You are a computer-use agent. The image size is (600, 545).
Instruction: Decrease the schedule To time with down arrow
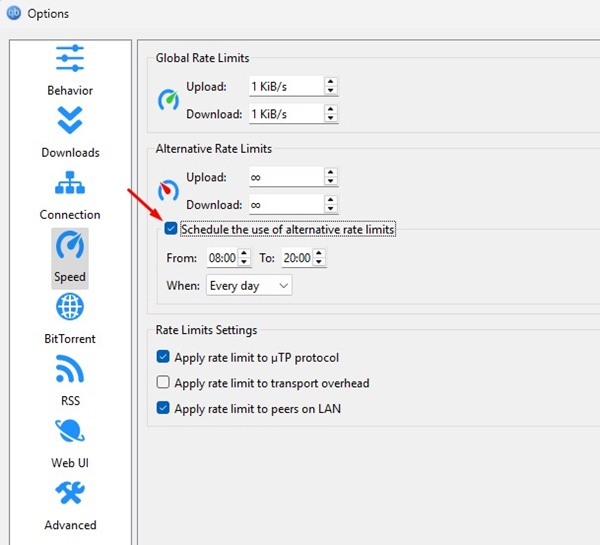tap(319, 262)
